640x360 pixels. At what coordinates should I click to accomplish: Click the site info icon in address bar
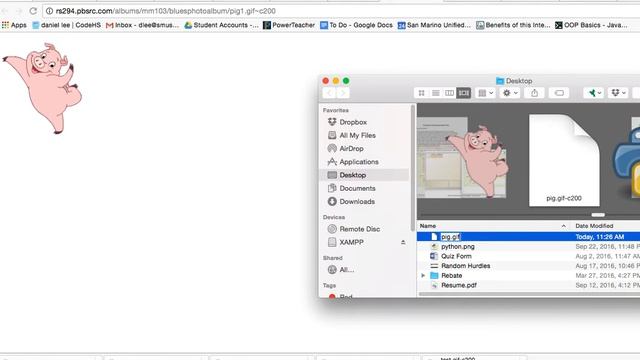tap(49, 11)
